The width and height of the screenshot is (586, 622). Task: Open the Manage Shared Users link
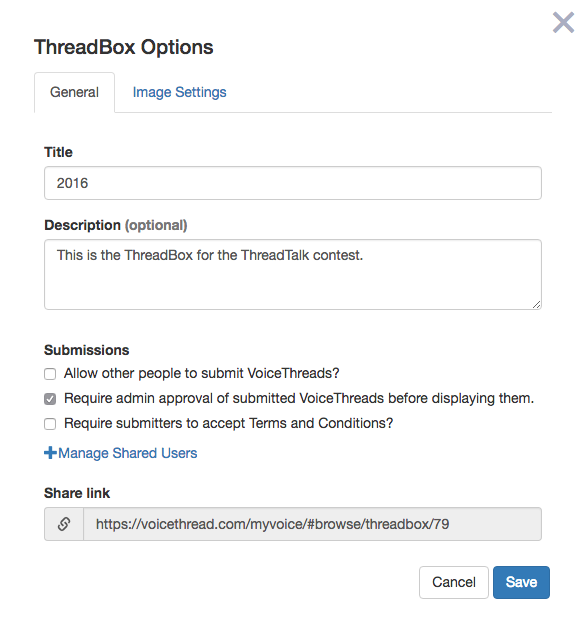tap(128, 453)
